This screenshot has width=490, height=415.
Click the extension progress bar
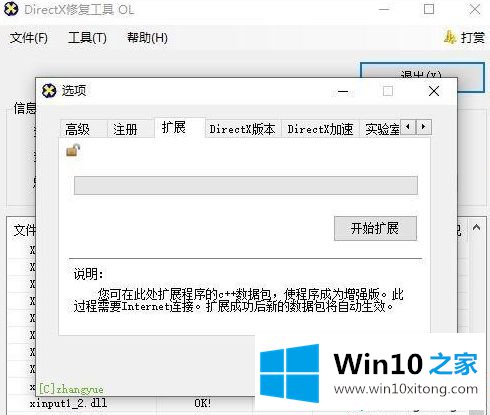click(x=246, y=185)
